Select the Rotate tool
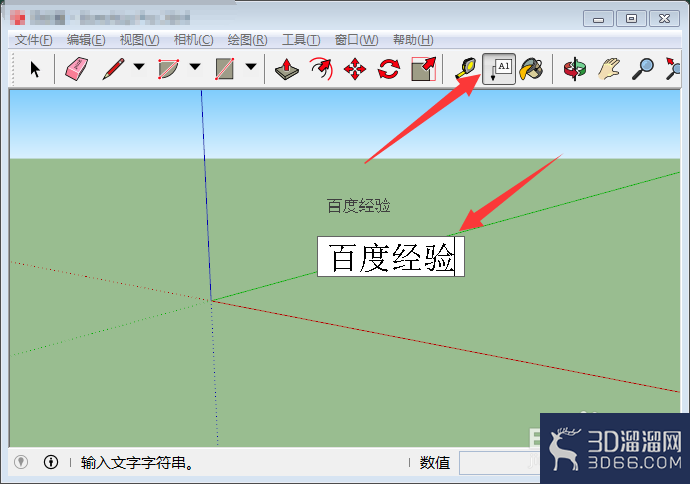The image size is (690, 484). click(389, 69)
